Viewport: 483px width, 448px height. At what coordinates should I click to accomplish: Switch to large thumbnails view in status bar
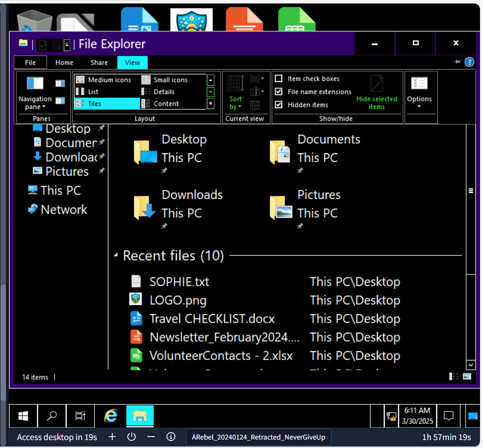tap(467, 377)
